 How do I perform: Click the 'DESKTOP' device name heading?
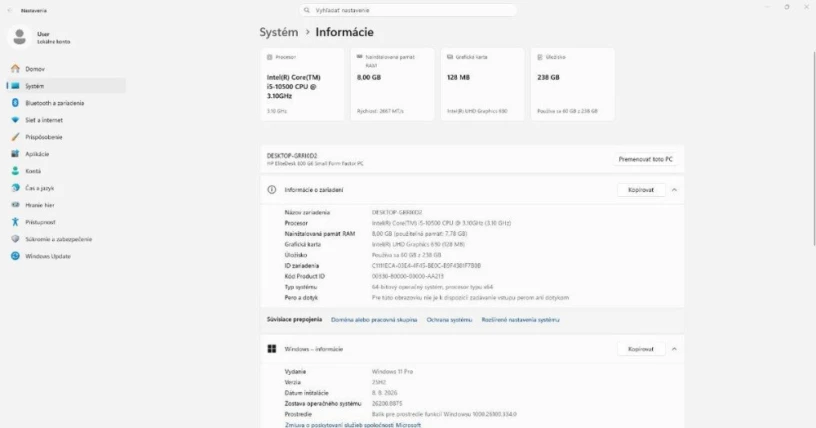[292, 156]
